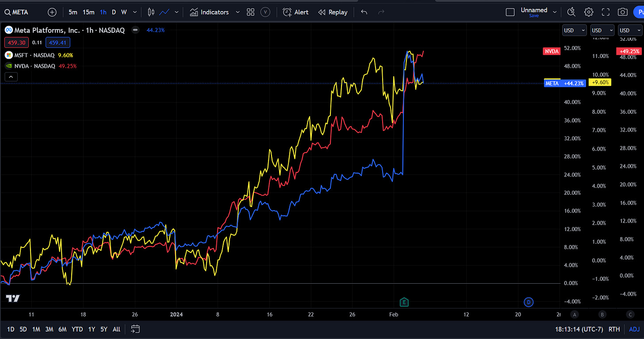Start bar Replay mode

click(333, 12)
